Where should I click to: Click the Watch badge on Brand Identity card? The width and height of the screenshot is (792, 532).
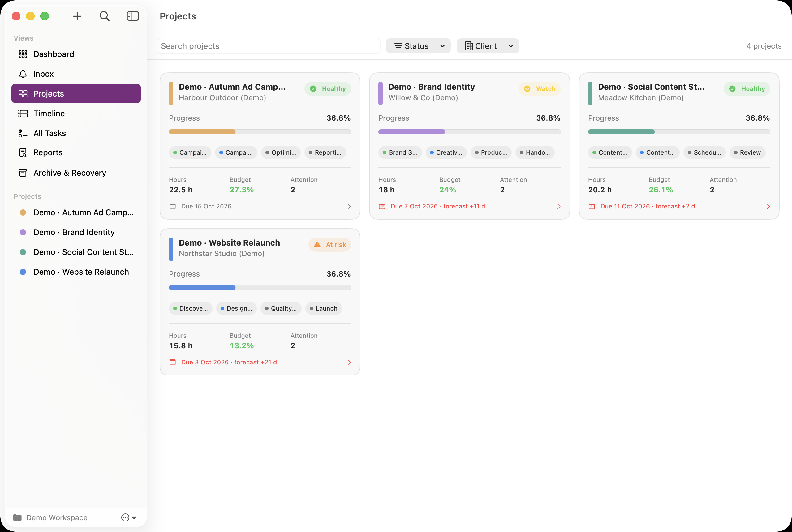pyautogui.click(x=540, y=89)
